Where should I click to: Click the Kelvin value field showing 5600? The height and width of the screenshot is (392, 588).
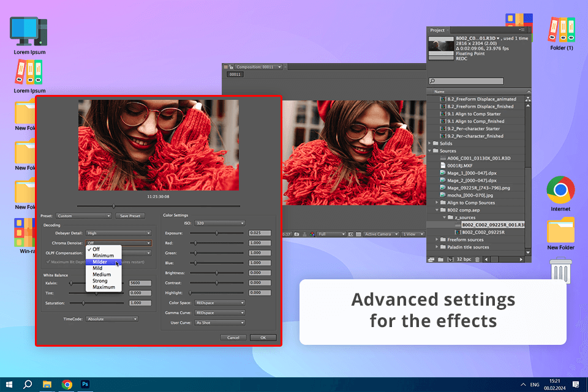point(140,283)
